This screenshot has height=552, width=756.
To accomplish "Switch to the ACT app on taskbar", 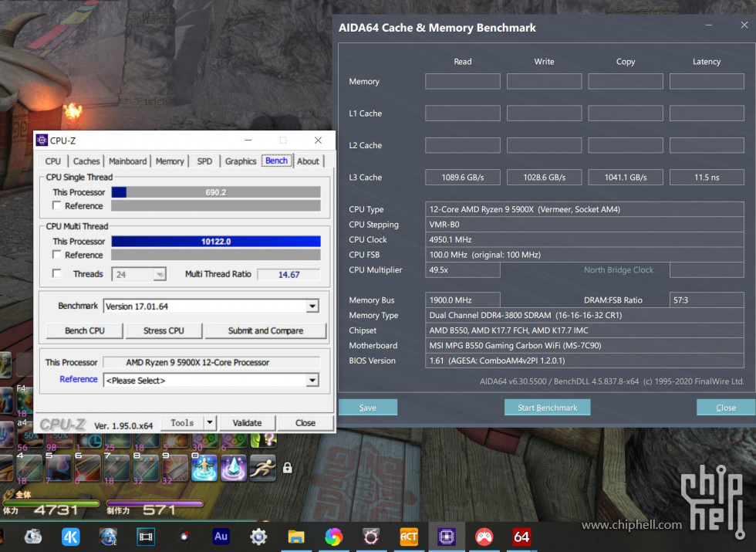I will click(409, 537).
